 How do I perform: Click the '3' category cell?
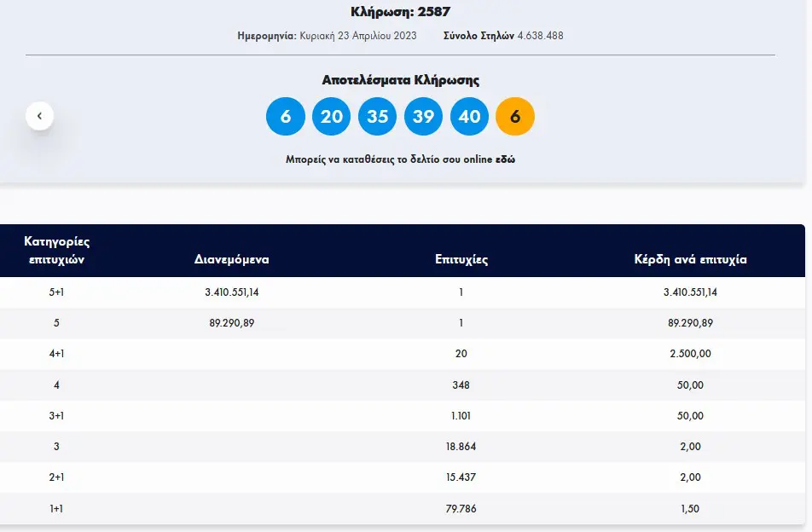pos(56,446)
